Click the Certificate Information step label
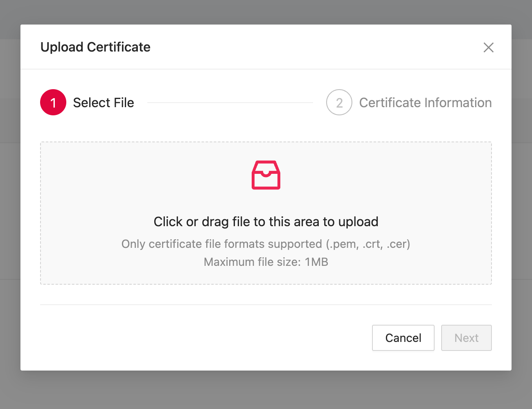 pos(426,103)
